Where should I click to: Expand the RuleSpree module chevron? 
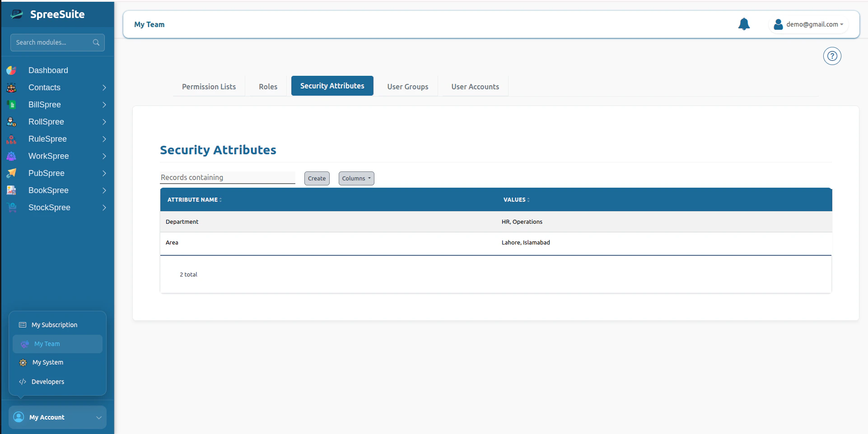104,139
